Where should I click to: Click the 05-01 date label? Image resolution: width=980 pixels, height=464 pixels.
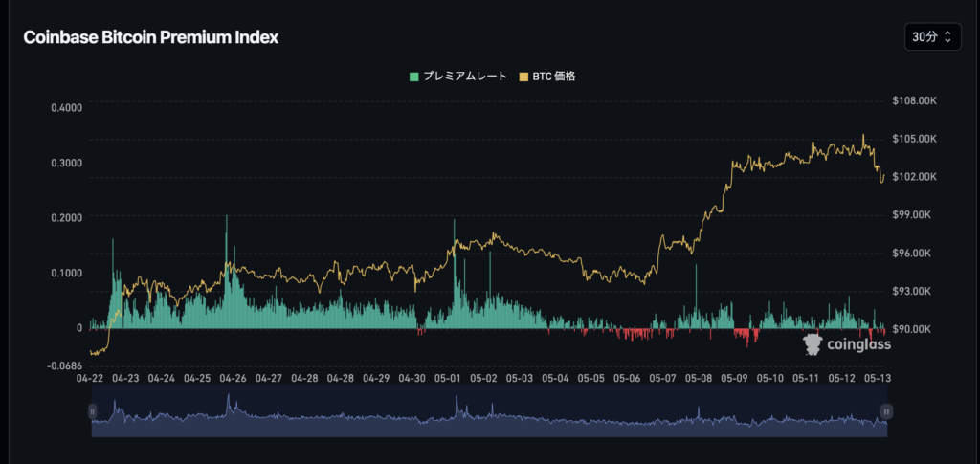[448, 378]
